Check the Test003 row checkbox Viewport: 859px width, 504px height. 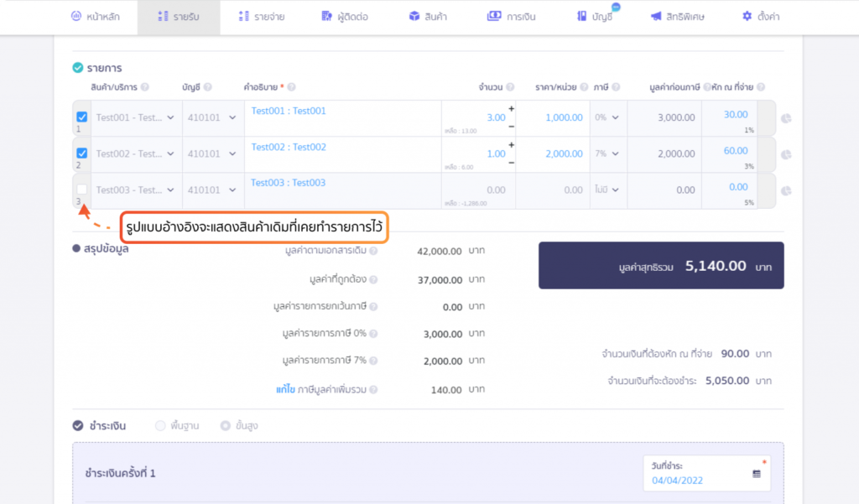tap(81, 189)
